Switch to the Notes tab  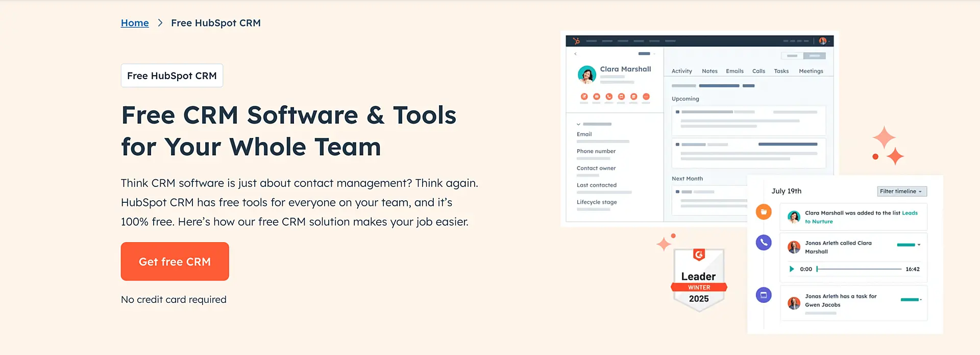(709, 71)
